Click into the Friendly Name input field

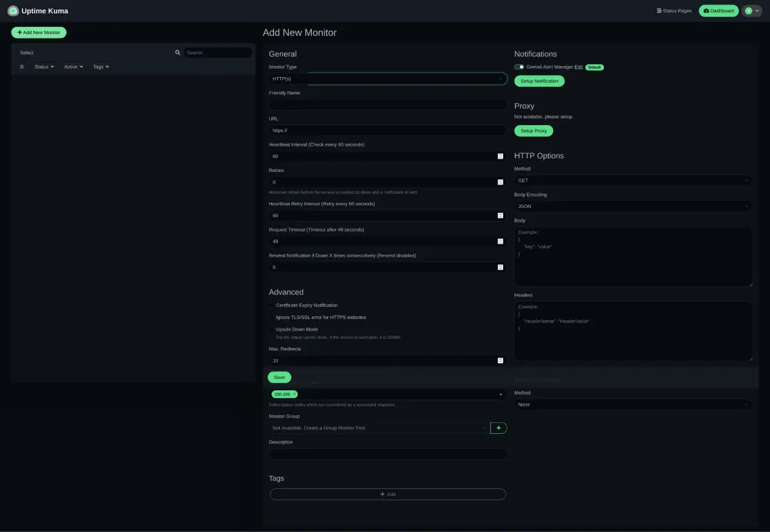click(388, 105)
